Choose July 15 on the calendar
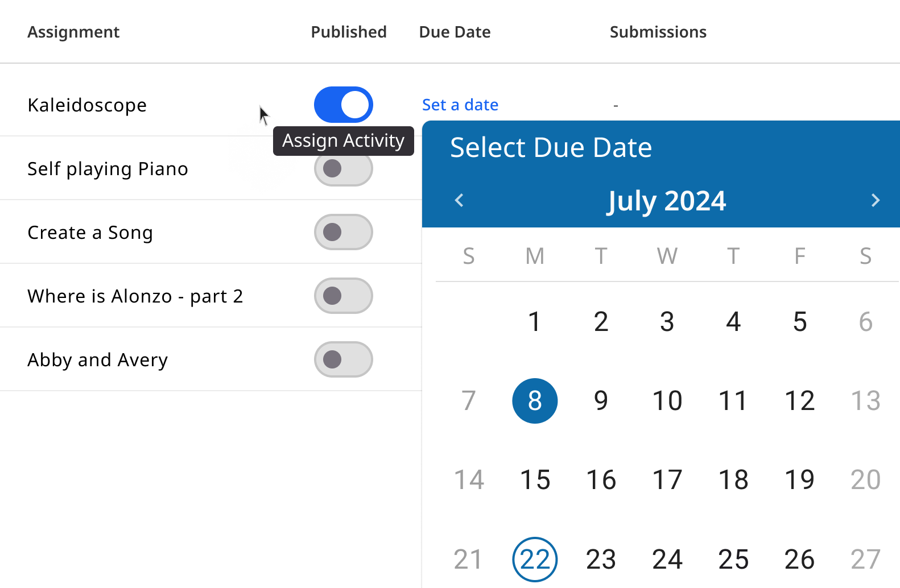 tap(535, 480)
